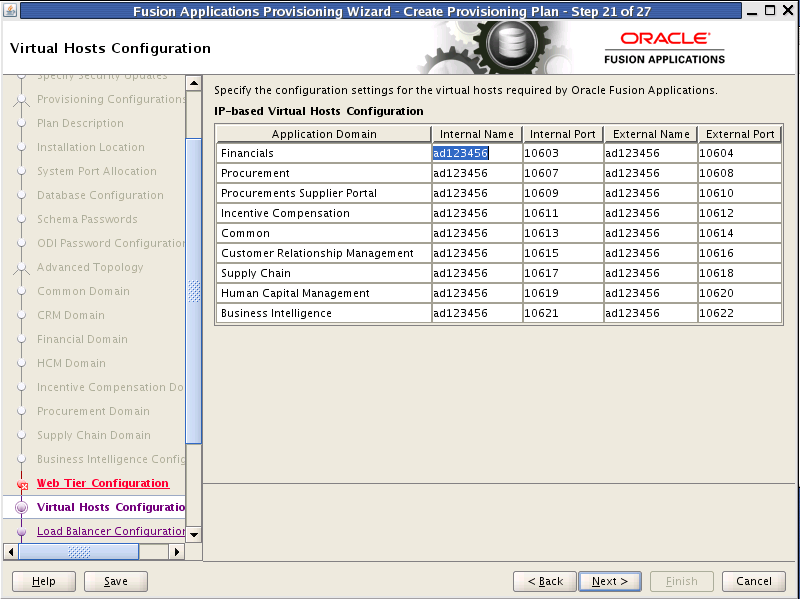Screen dimensions: 800x599
Task: Select the Procurements Supplier Portal cell
Action: (x=324, y=193)
